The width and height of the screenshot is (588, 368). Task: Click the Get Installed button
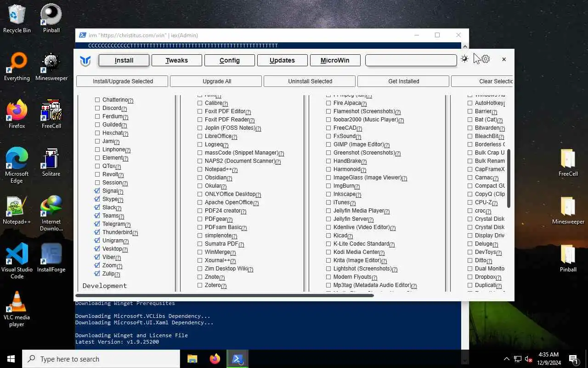click(x=404, y=81)
